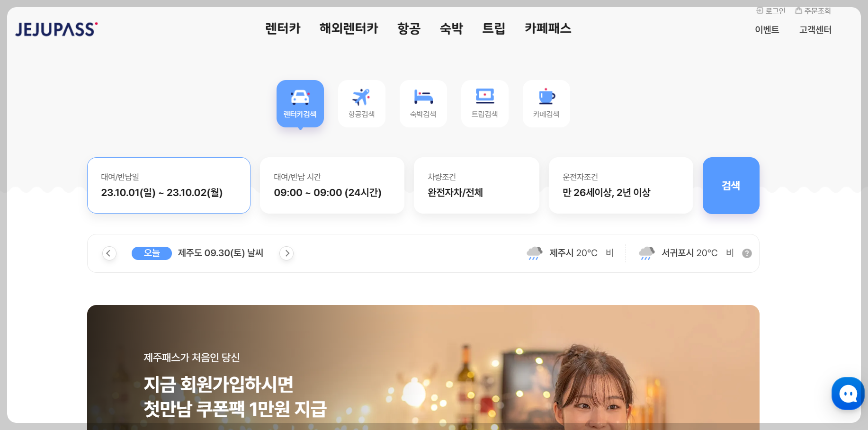Open the 대여/반납 시간 time selector
This screenshot has height=430, width=868.
point(332,186)
